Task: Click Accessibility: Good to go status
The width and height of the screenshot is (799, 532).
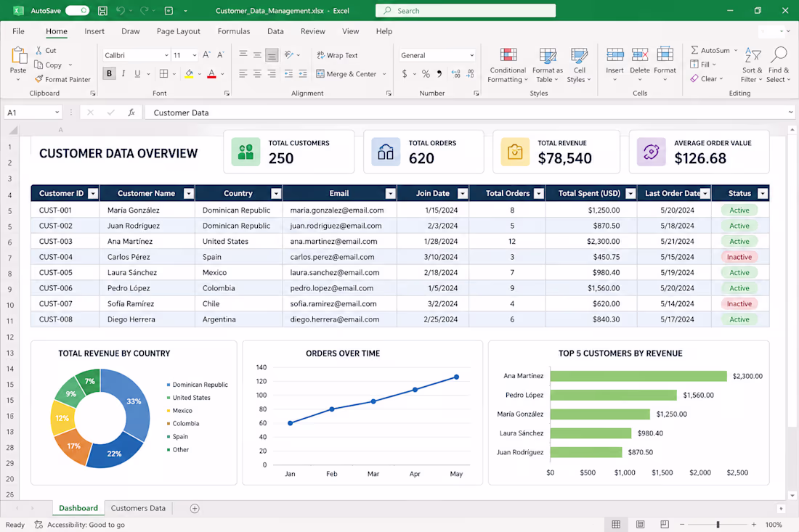Action: 79,524
